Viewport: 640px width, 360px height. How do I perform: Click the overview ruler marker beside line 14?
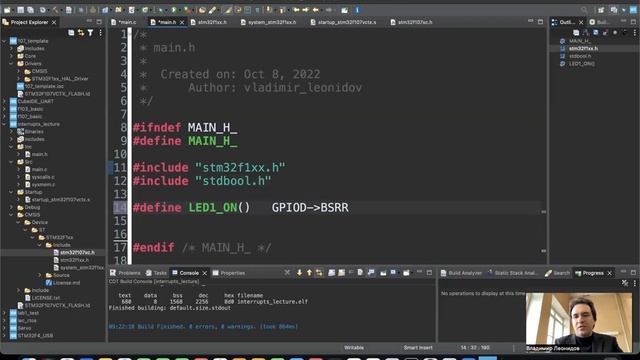(x=543, y=211)
